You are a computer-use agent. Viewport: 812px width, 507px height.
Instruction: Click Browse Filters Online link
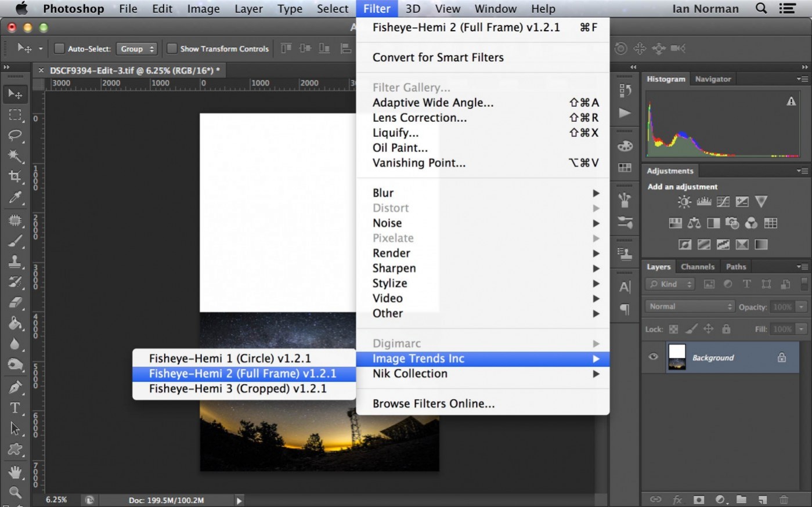483,404
